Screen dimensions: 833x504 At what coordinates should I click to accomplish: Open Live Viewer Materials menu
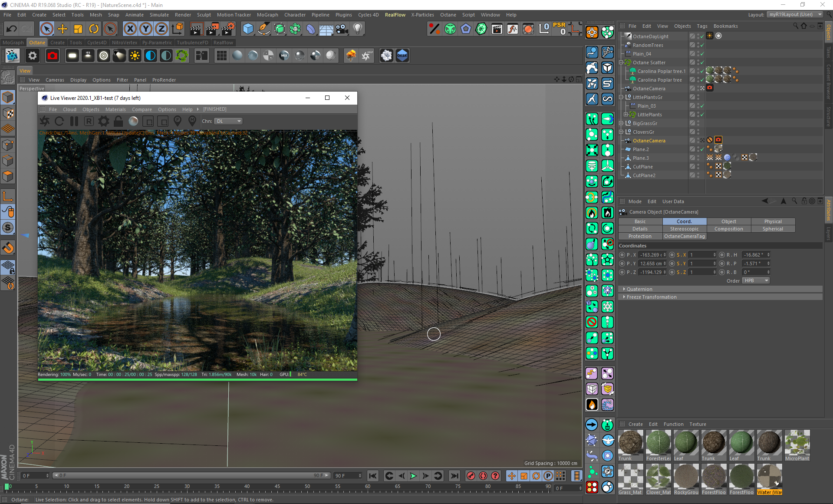(115, 109)
